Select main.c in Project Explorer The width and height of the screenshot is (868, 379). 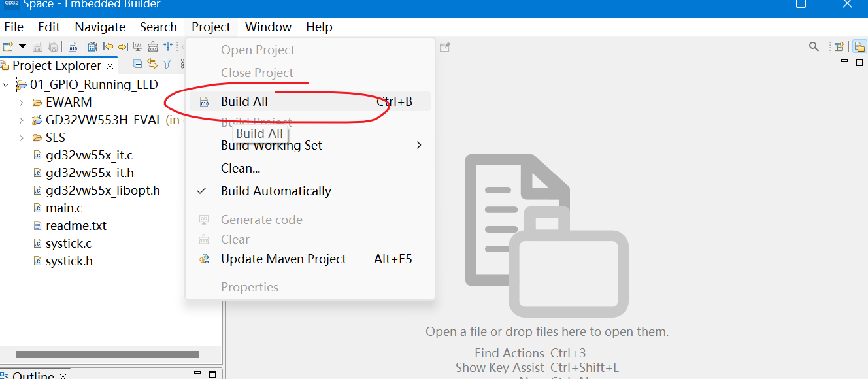64,208
